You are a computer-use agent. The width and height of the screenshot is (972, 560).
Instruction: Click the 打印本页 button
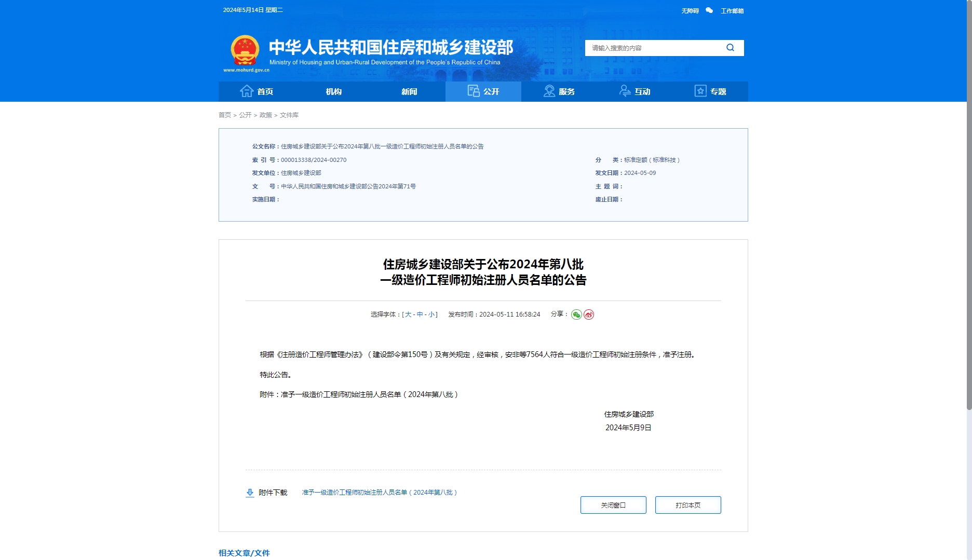(x=688, y=505)
